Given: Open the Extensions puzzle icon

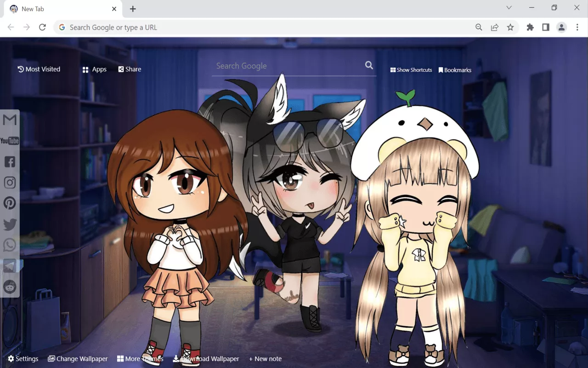Looking at the screenshot, I should point(530,28).
